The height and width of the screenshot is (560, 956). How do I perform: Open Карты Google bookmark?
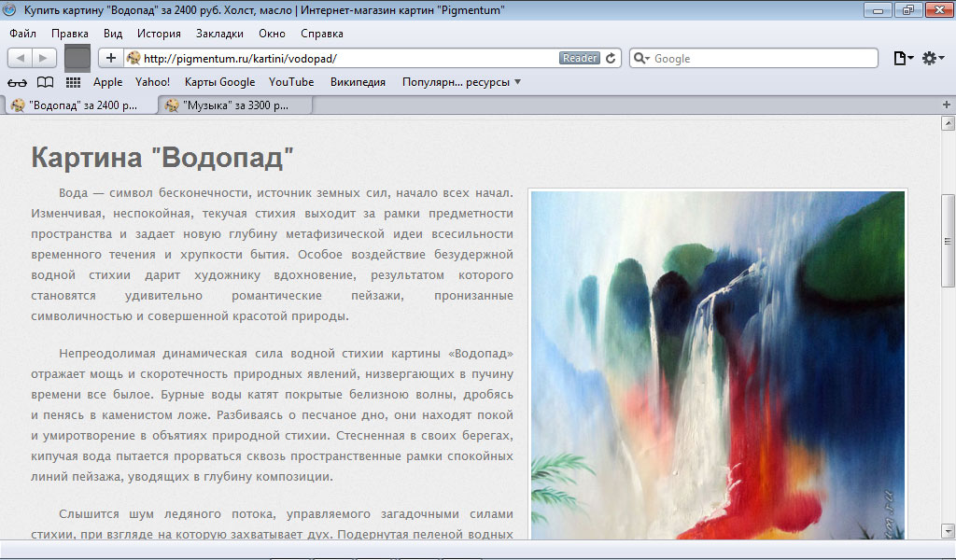pyautogui.click(x=219, y=82)
